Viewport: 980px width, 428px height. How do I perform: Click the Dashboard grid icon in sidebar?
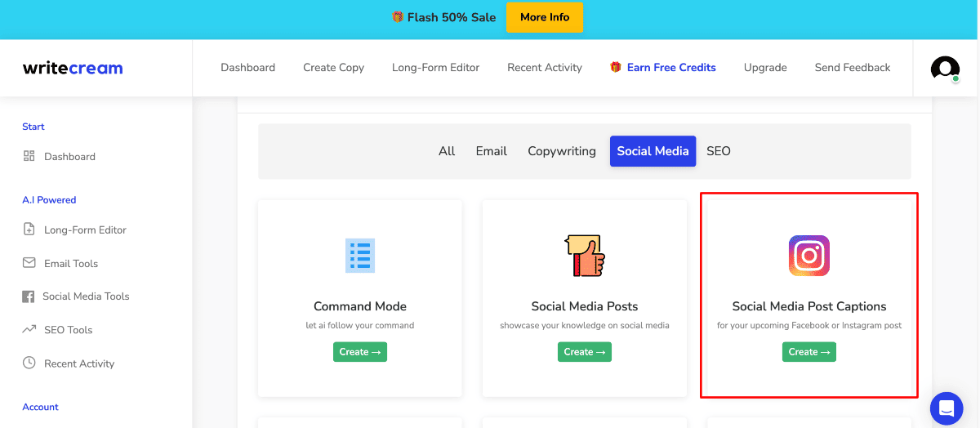pos(29,156)
